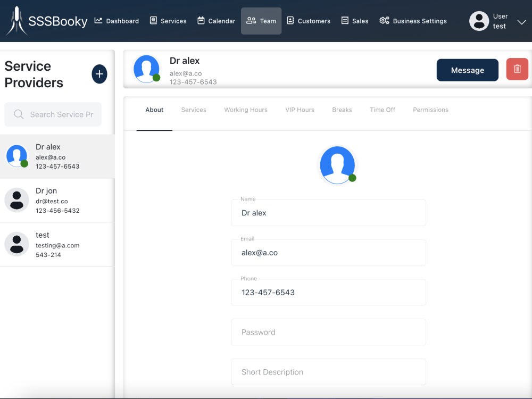Delete Dr alex using the red trash icon
The image size is (532, 399).
point(517,69)
